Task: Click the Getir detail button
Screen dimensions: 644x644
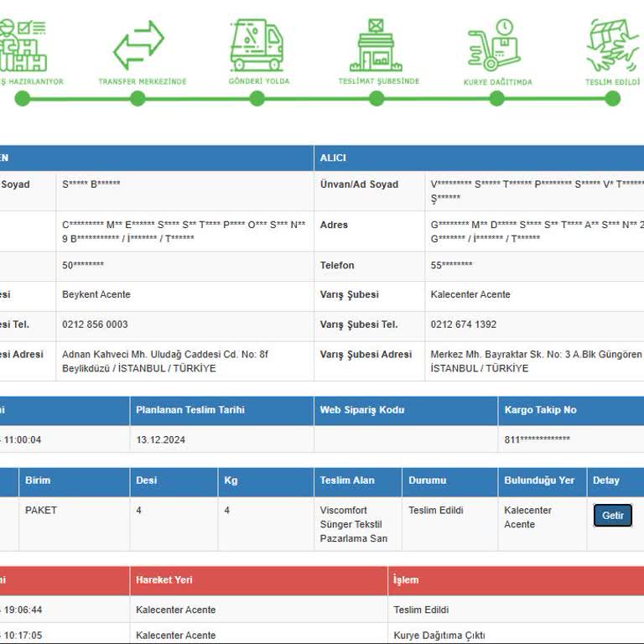Action: 612,515
